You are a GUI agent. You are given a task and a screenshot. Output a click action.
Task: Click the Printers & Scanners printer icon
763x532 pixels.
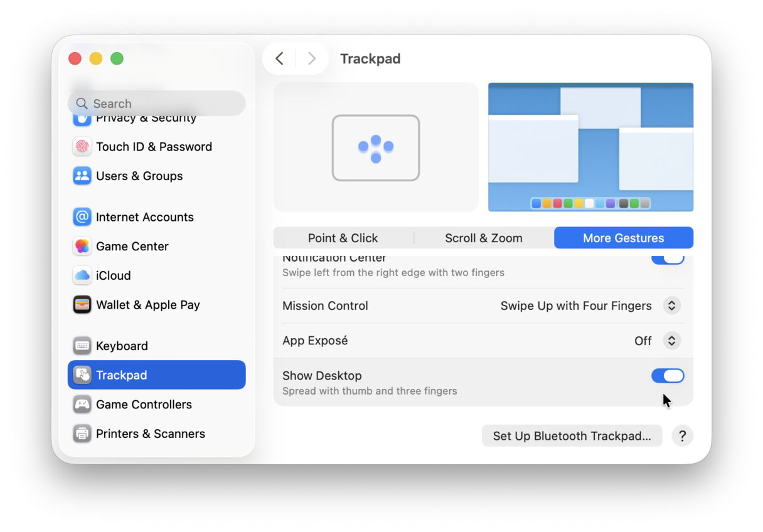tap(82, 434)
